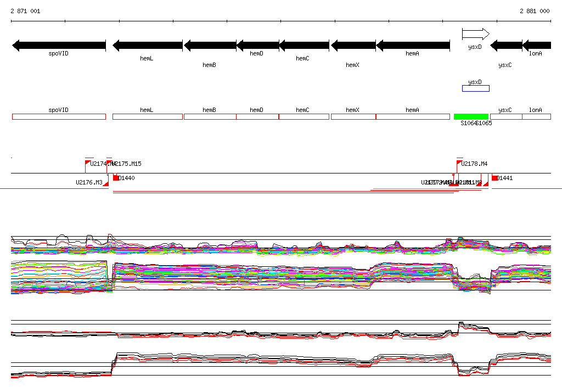Viewport: 562px width, 392px height.
Task: Click the red flag marker U2174.M4
Action: (x=88, y=163)
